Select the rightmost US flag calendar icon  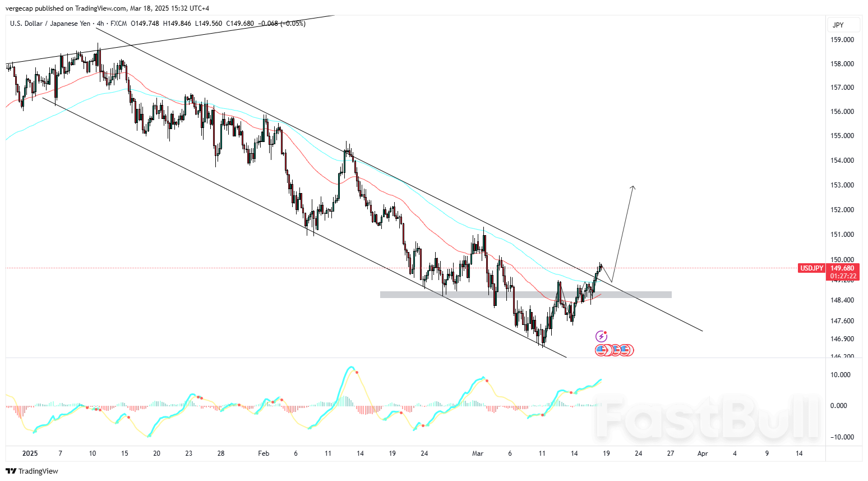click(624, 350)
